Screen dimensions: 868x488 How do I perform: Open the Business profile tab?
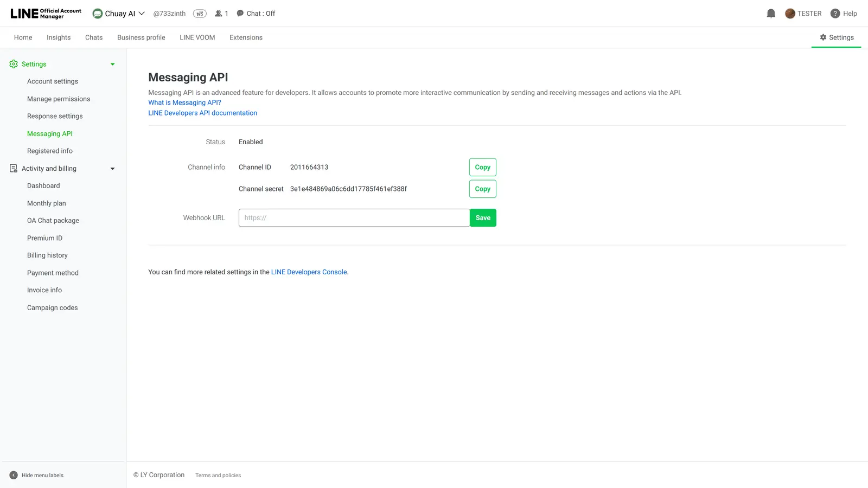pos(141,37)
